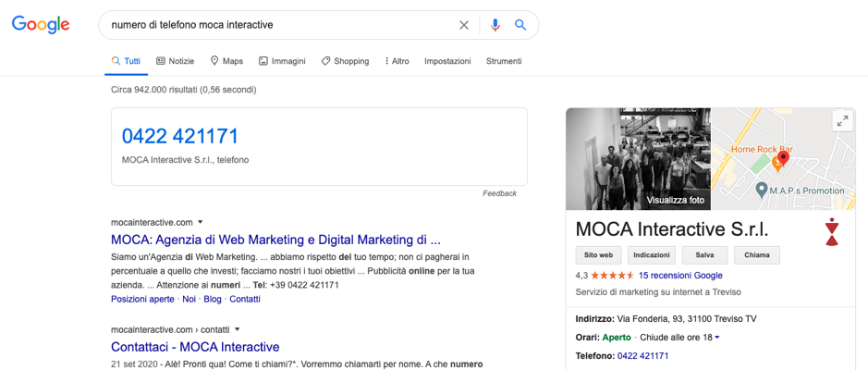Click the Orari label
The width and height of the screenshot is (868, 370).
tap(588, 338)
